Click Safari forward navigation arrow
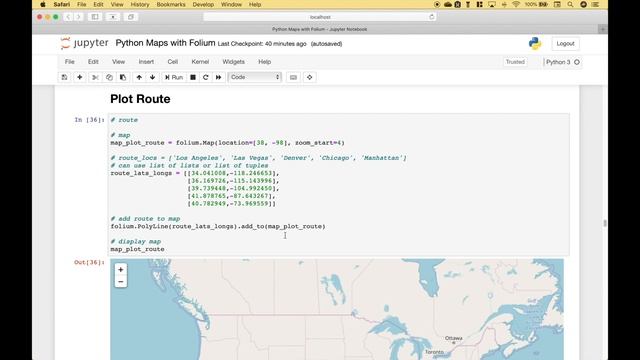 tap(78, 17)
